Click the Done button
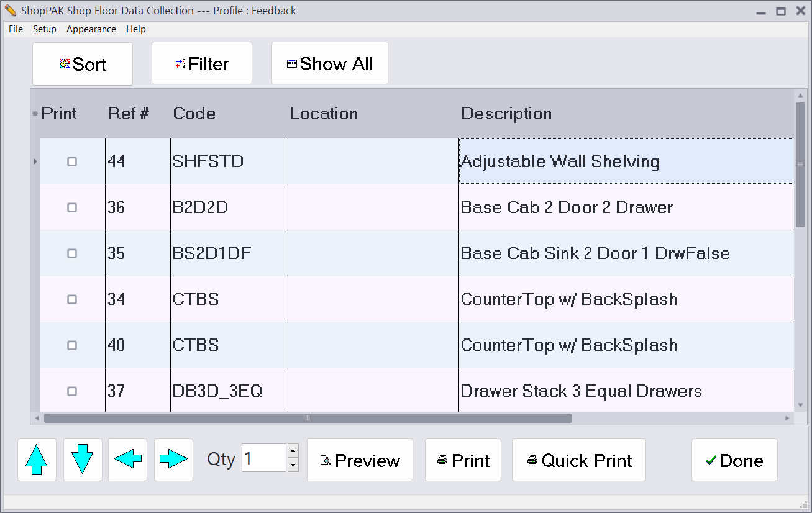 pos(734,460)
